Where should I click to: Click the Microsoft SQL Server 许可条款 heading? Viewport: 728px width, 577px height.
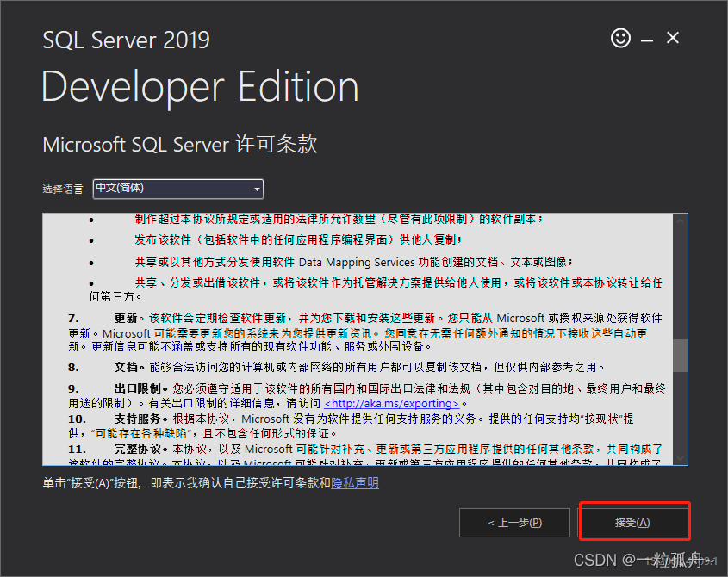(180, 145)
